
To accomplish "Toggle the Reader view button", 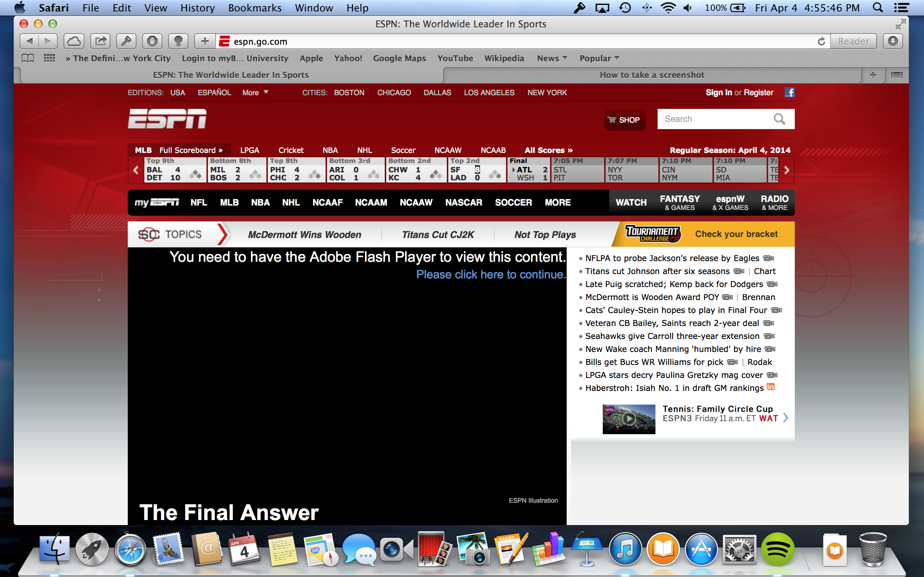I will pyautogui.click(x=853, y=41).
